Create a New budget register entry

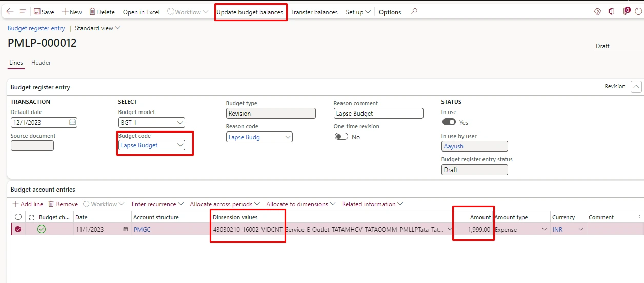[x=72, y=12]
